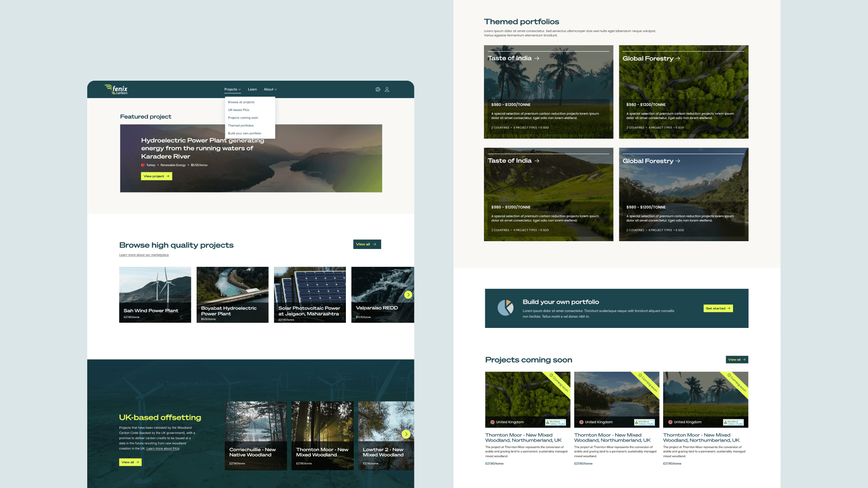Choose the UK-based PIUs menu item
Viewport: 868px width, 488px height.
click(239, 110)
